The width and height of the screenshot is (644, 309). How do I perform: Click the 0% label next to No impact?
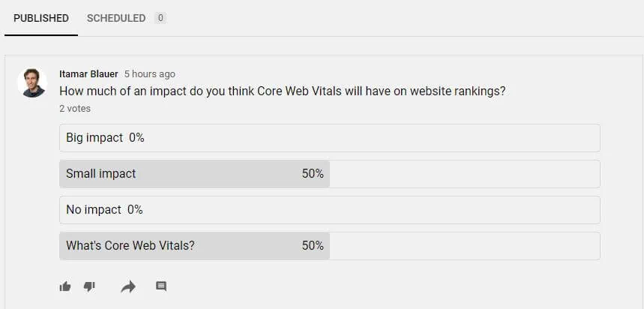pyautogui.click(x=135, y=210)
